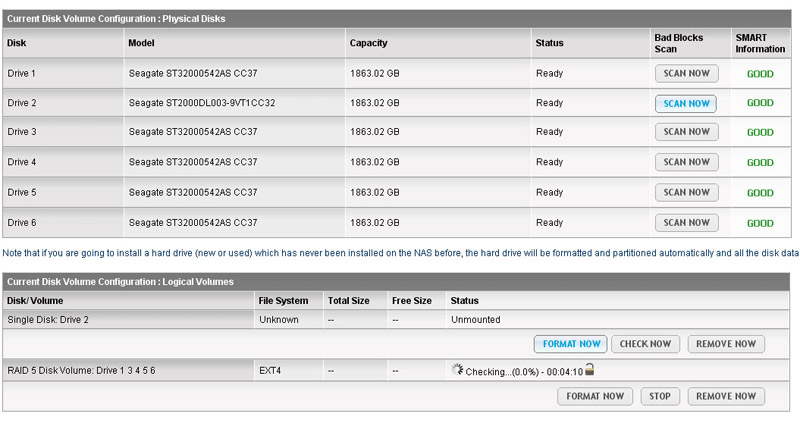Viewport: 800px width, 426px height.
Task: View SMART information for Drive 2
Action: [x=760, y=103]
